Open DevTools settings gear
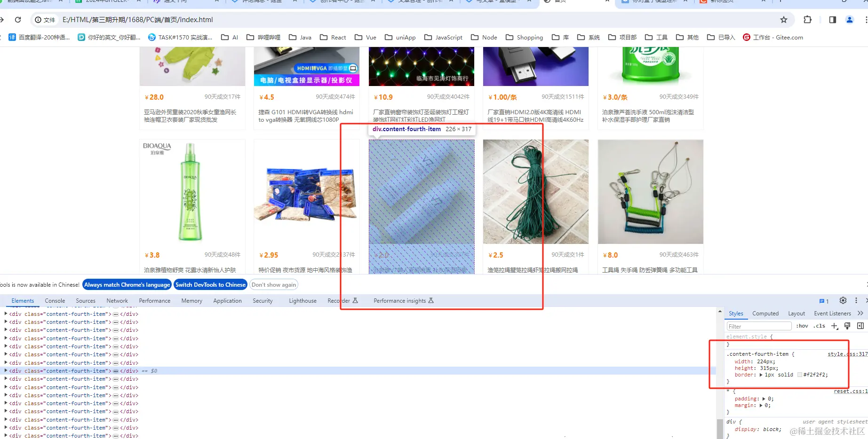 pos(843,300)
